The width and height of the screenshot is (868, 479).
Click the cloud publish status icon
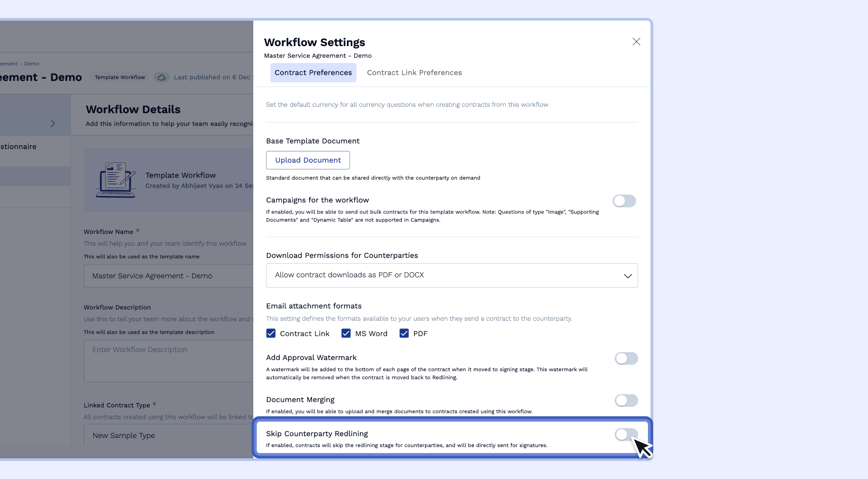162,77
